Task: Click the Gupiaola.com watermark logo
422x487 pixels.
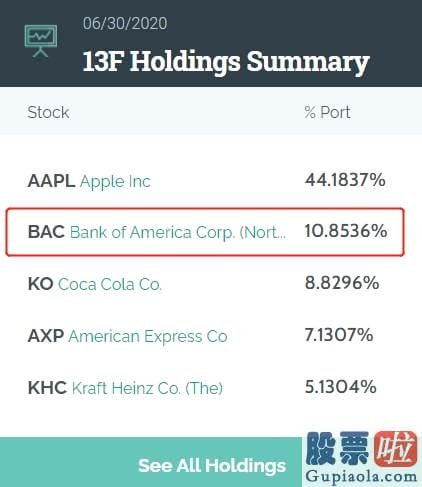Action: coord(362,457)
